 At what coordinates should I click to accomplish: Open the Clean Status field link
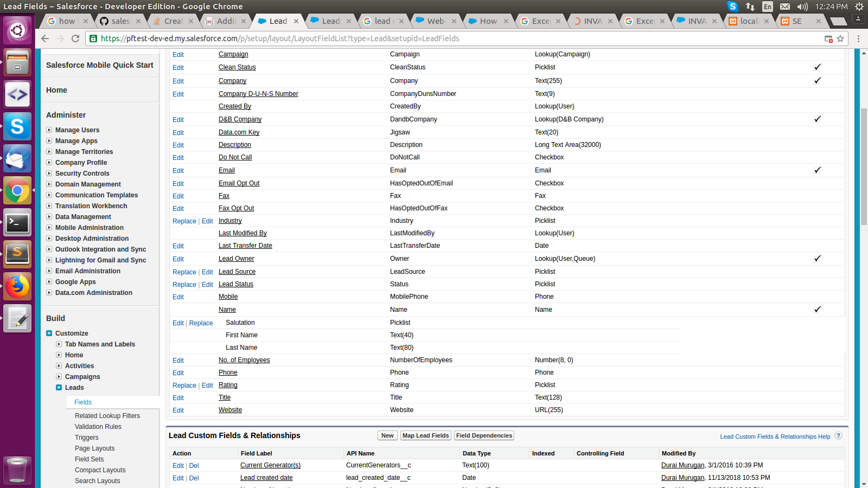pos(237,67)
